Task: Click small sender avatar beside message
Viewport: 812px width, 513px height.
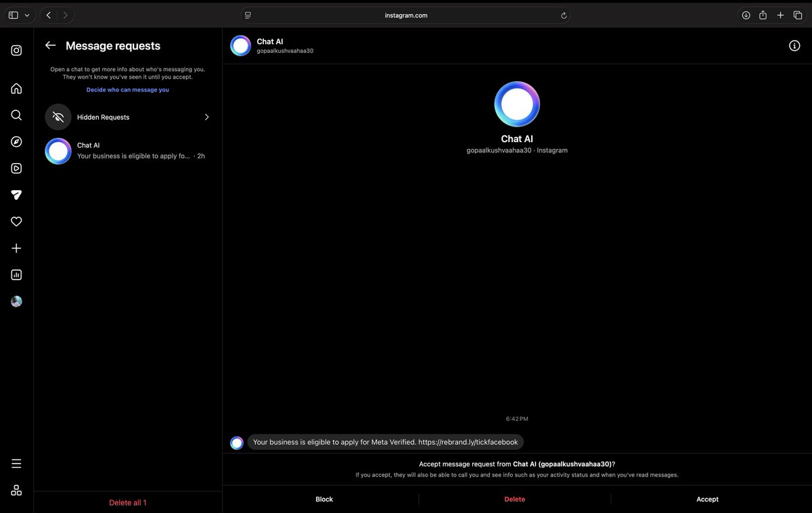Action: pyautogui.click(x=237, y=443)
